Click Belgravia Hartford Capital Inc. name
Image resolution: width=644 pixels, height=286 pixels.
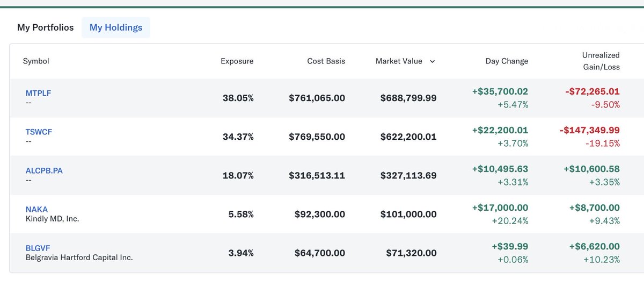click(79, 258)
